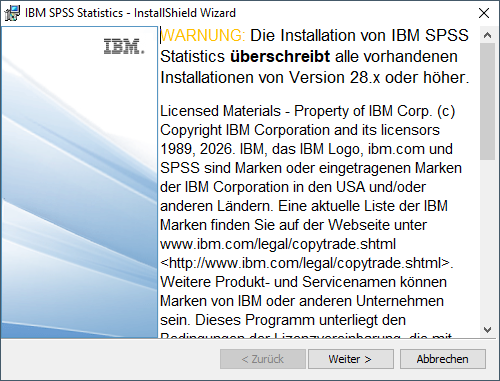Click the bold word überschreibt
This screenshot has height=381, width=500.
280,57
